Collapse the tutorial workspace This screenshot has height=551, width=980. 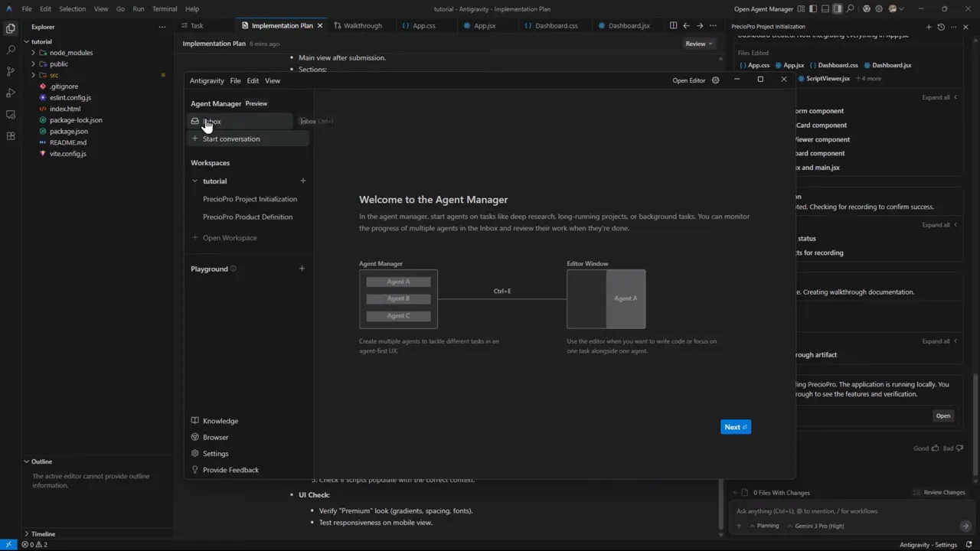pyautogui.click(x=195, y=181)
